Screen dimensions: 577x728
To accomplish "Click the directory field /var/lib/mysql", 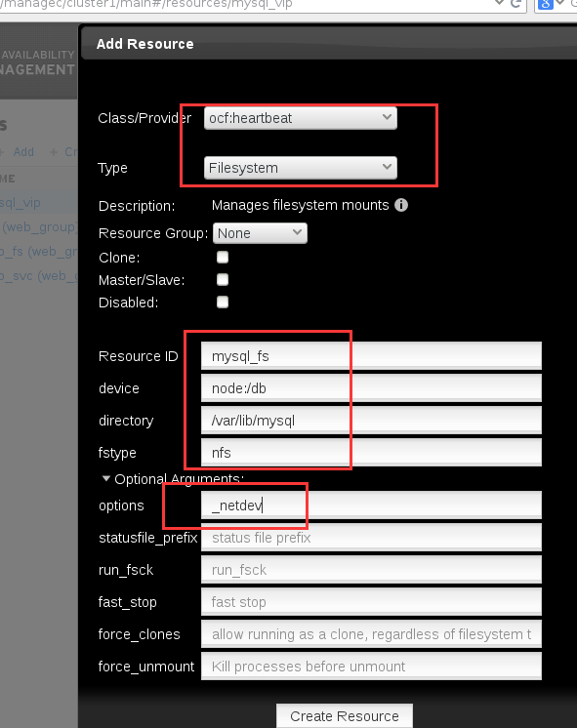I will [371, 421].
